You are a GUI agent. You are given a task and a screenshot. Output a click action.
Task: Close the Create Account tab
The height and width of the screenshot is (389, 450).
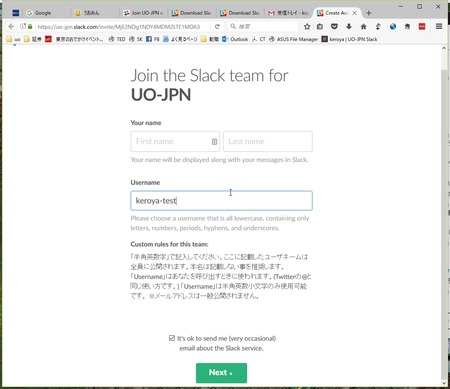355,13
